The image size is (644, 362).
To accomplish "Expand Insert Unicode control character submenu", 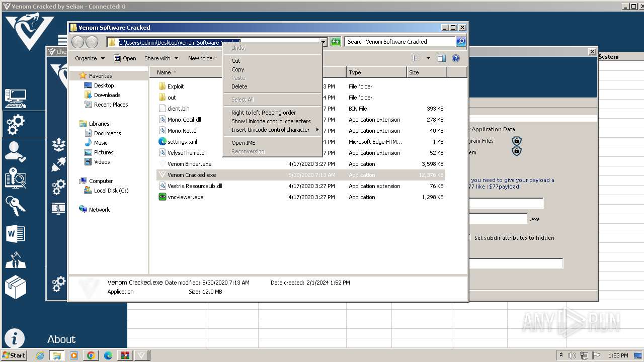I will [x=272, y=130].
